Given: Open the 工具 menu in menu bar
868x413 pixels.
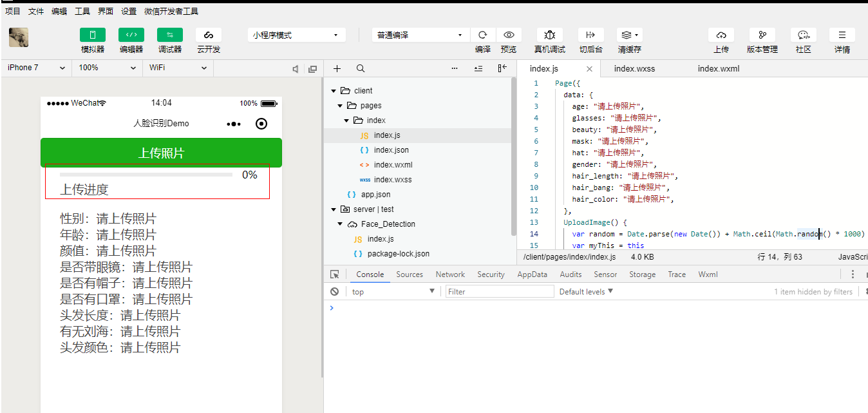Looking at the screenshot, I should (x=82, y=11).
